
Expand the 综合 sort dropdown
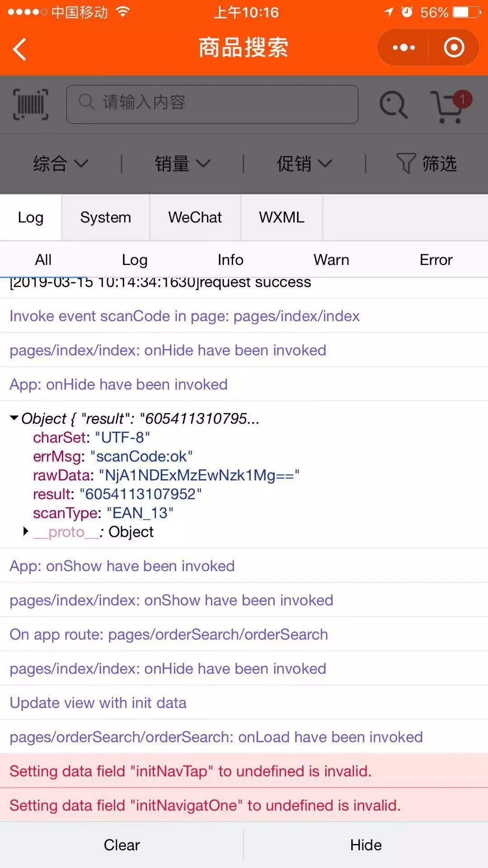click(61, 163)
